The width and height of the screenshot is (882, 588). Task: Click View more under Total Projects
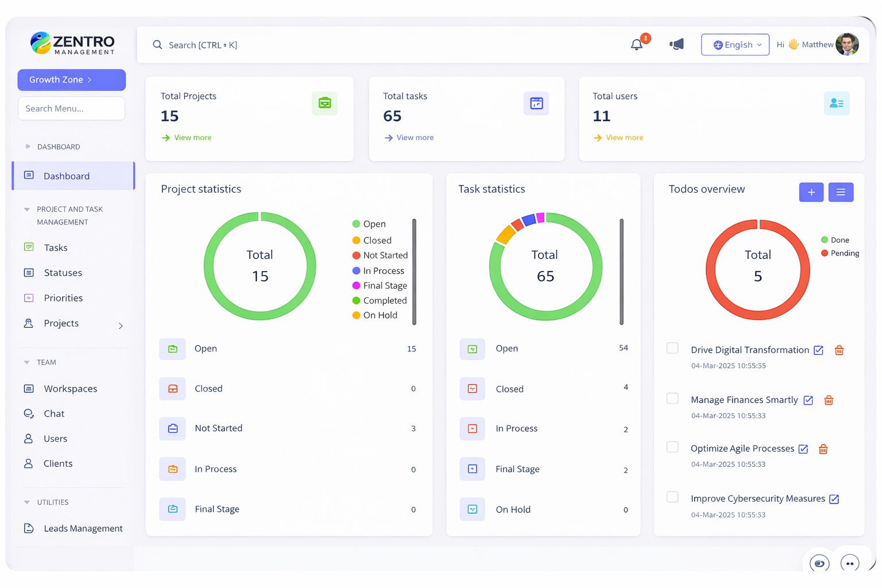[x=192, y=138]
